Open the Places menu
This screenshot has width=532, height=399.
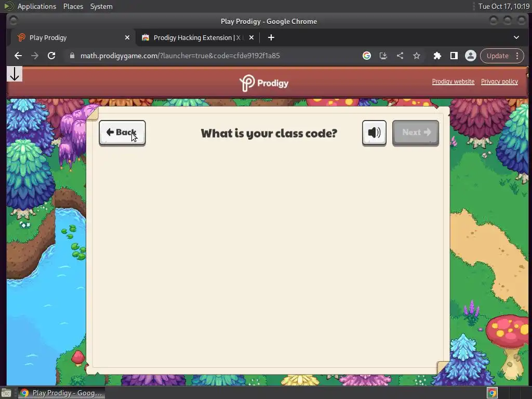(x=73, y=6)
